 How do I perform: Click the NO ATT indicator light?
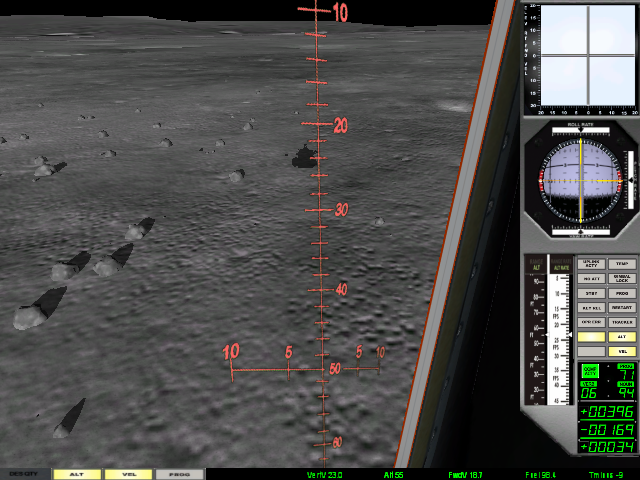point(591,279)
